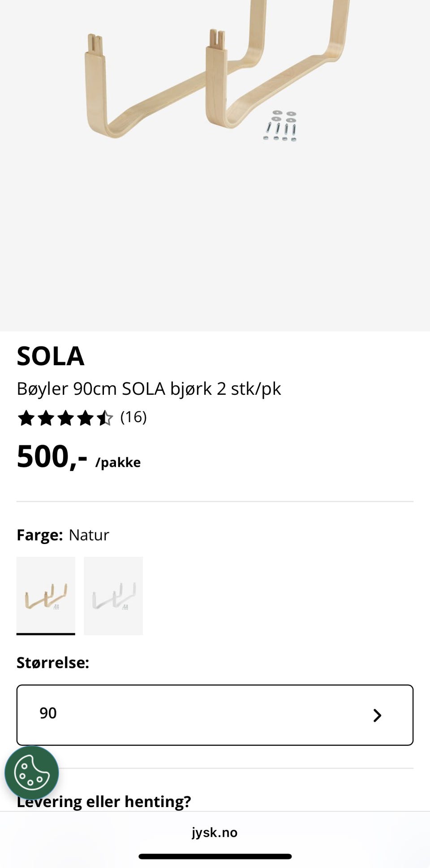Viewport: 430px width, 868px height.
Task: Click the five-star rating icons
Action: coord(65,418)
